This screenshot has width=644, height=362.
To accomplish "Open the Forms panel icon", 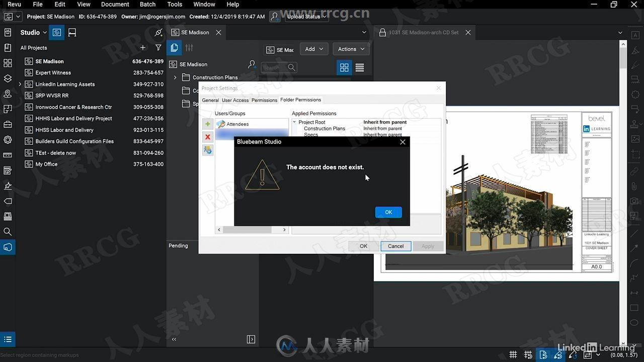I will (8, 170).
